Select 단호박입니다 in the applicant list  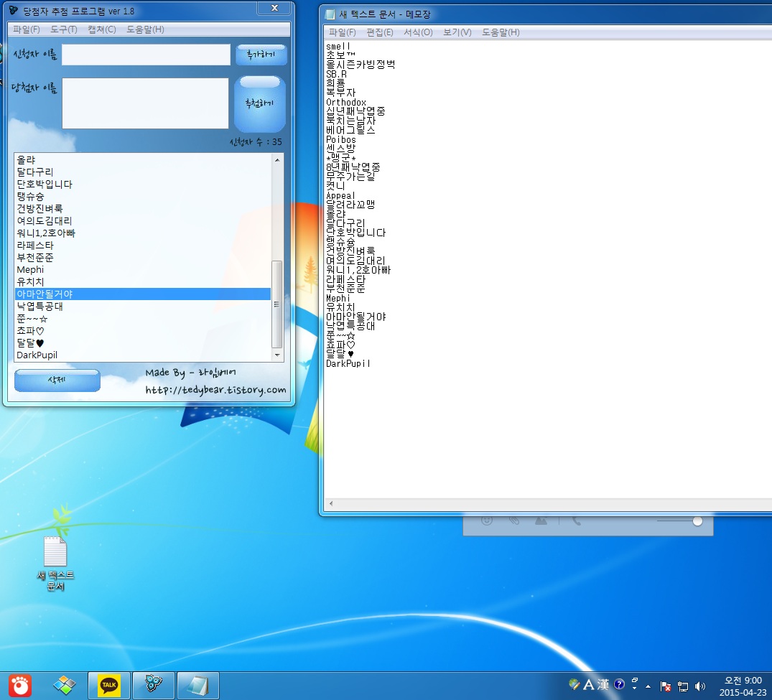tap(143, 184)
